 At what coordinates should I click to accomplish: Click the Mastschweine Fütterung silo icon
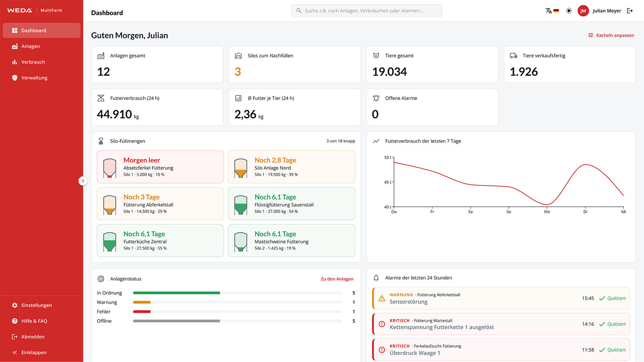pyautogui.click(x=241, y=242)
